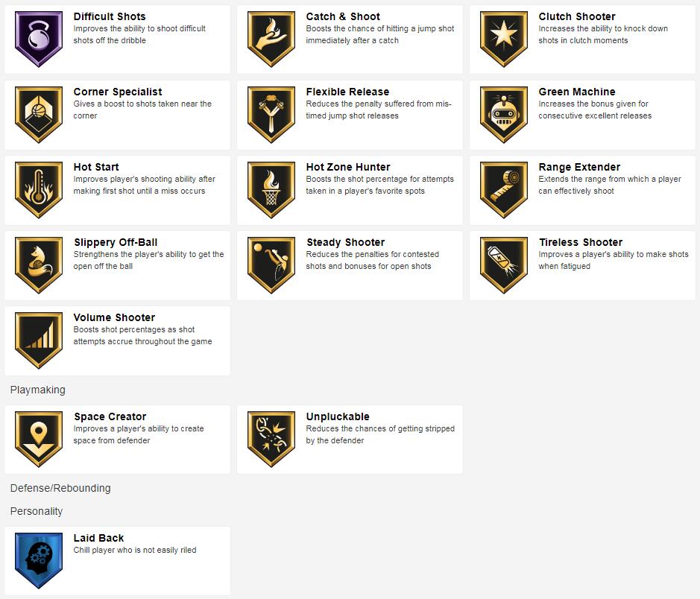Viewport: 700px width, 599px height.
Task: Click the Laid Back blue personality badge
Action: click(39, 561)
